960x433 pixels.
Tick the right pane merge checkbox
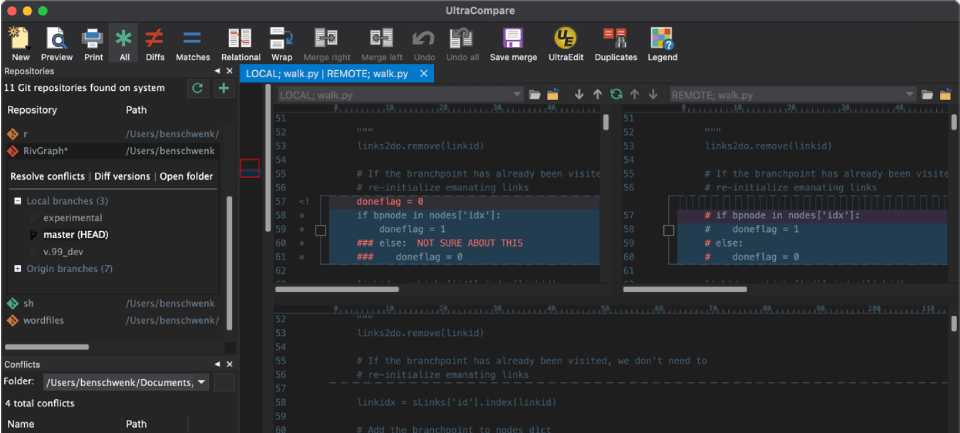click(669, 230)
